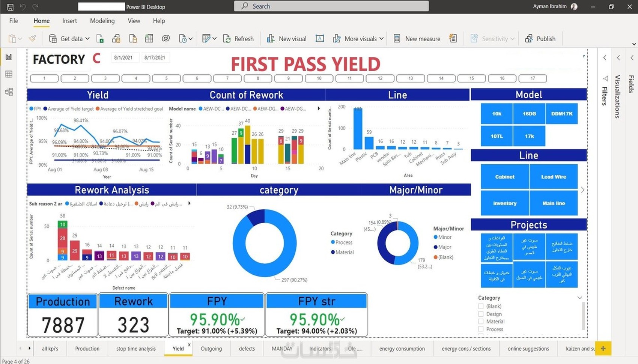The height and width of the screenshot is (364, 638).
Task: Expand the Category slicer chevron
Action: coord(580,298)
